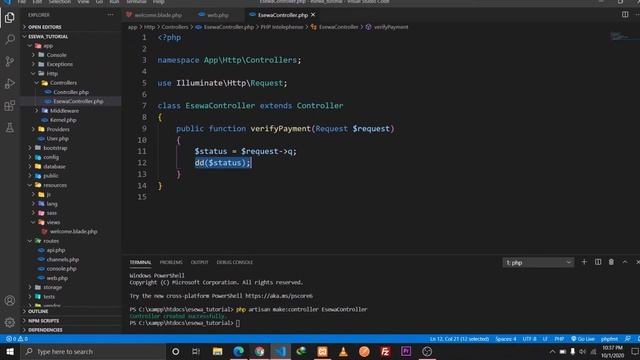The image size is (640, 360).
Task: Open Controller.php in the file tree
Action: click(x=71, y=92)
